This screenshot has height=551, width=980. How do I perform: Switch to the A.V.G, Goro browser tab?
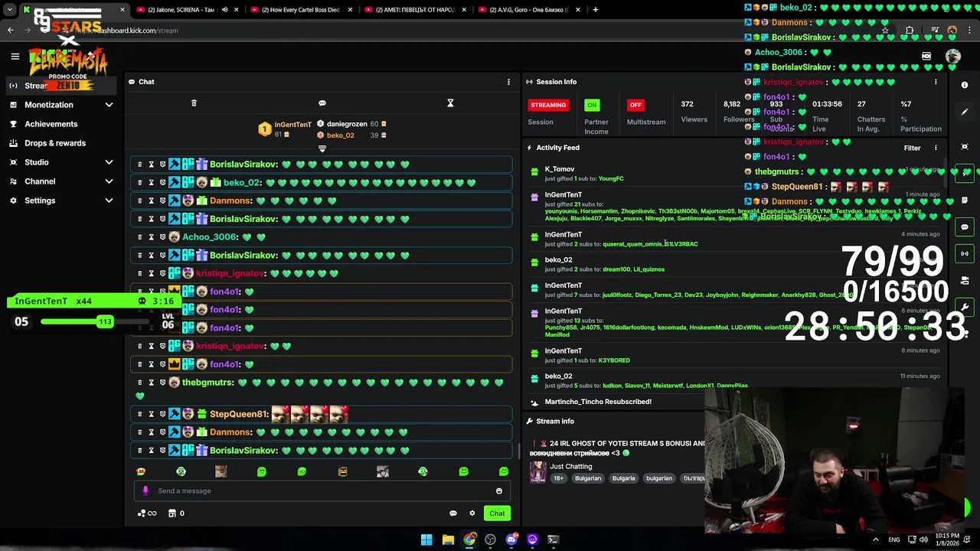click(528, 10)
